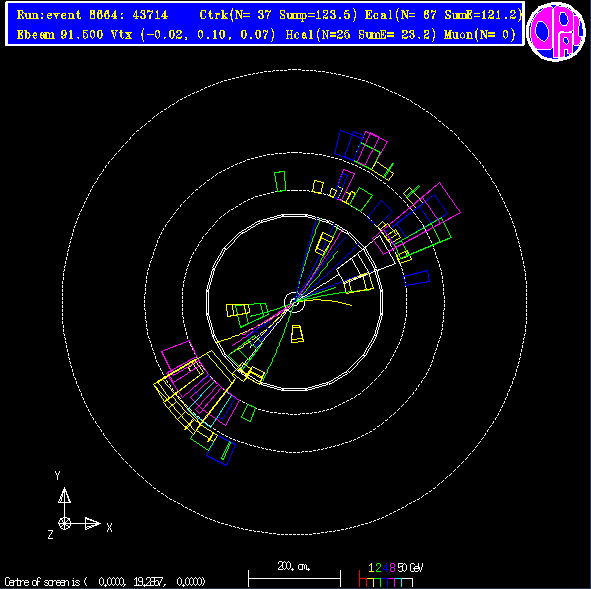Select the magenta 8 GeV legend label
The width and height of the screenshot is (591, 589).
pos(391,568)
